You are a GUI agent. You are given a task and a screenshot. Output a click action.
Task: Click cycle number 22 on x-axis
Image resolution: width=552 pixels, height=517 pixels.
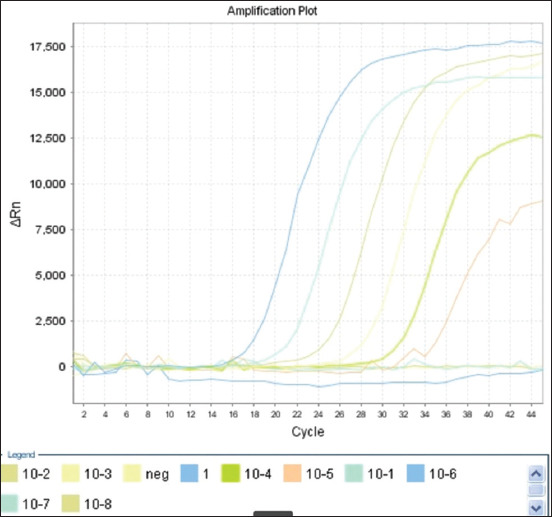click(x=297, y=414)
